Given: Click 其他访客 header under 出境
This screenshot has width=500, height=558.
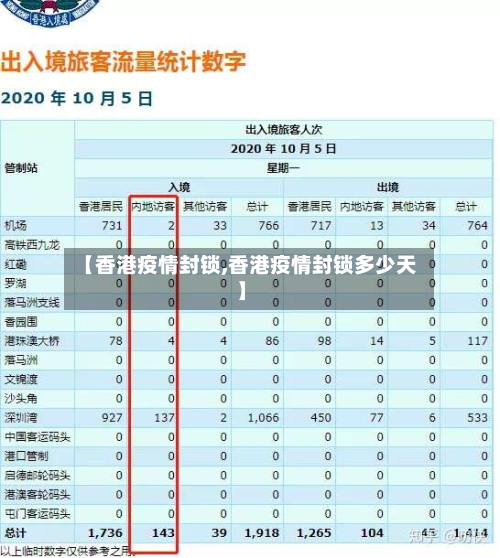Looking at the screenshot, I should tap(414, 206).
